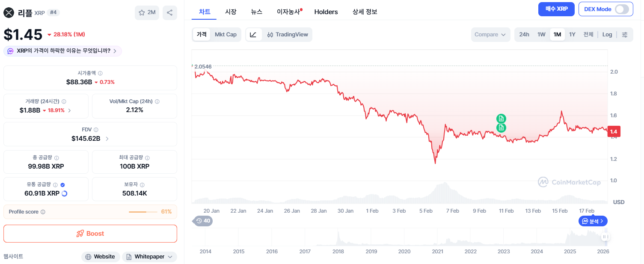
Task: Click info icon next to 보유자
Action: pos(142,185)
